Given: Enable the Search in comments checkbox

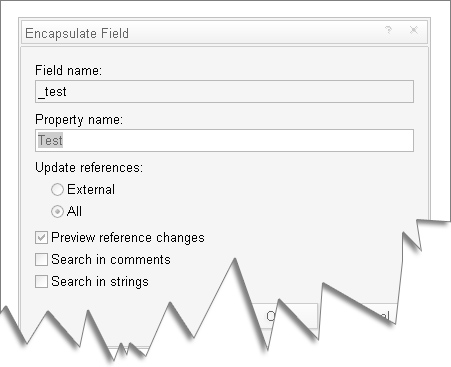Looking at the screenshot, I should pos(41,260).
